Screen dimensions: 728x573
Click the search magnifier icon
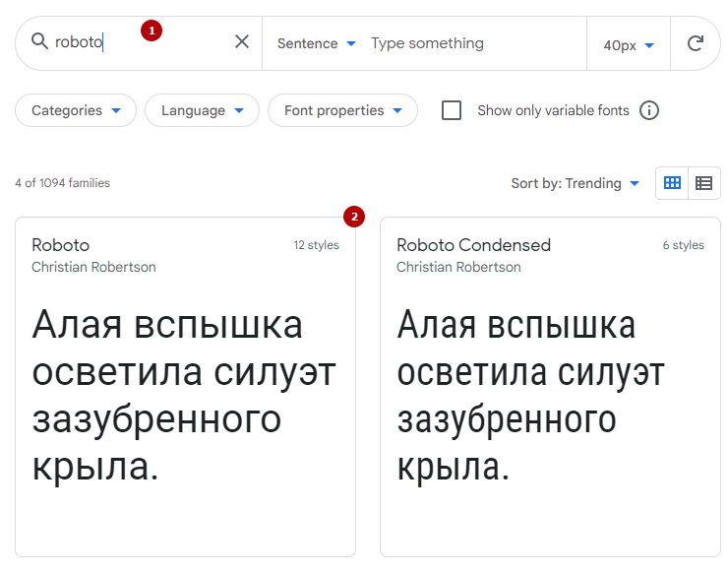tap(39, 41)
